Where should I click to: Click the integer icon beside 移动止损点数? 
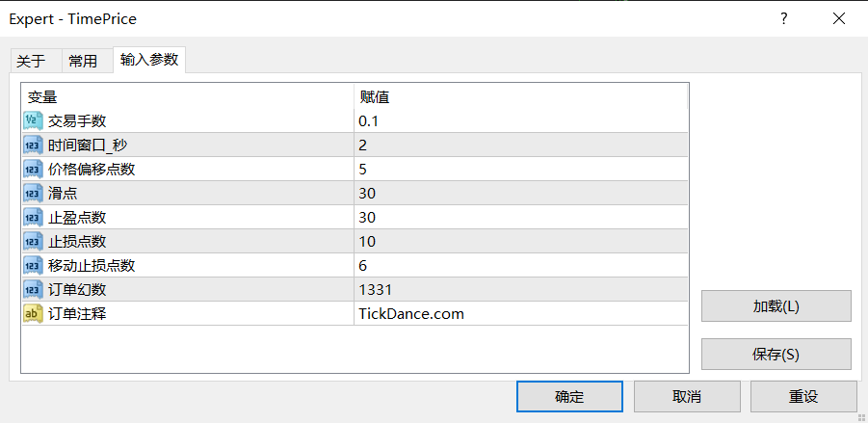click(x=32, y=265)
